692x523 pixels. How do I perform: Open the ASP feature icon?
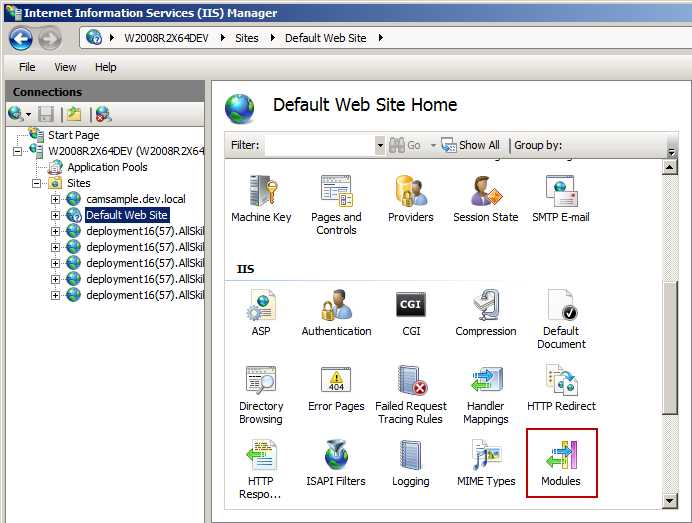[261, 313]
